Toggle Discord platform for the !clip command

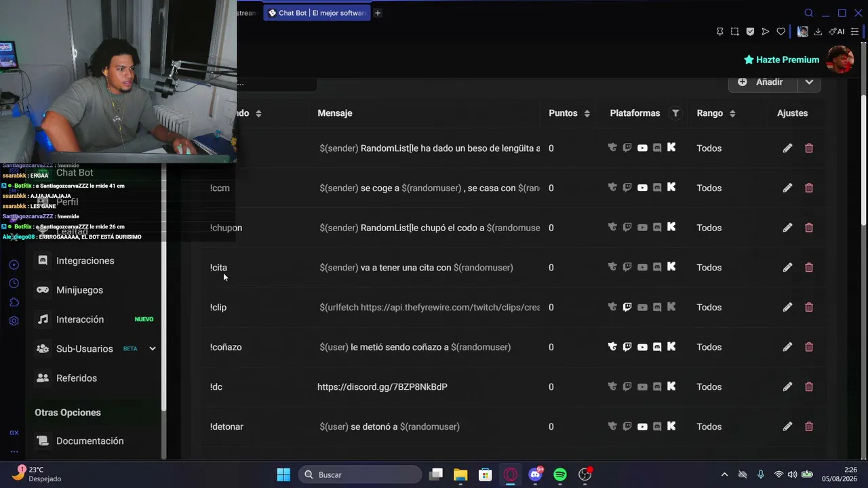coord(657,307)
